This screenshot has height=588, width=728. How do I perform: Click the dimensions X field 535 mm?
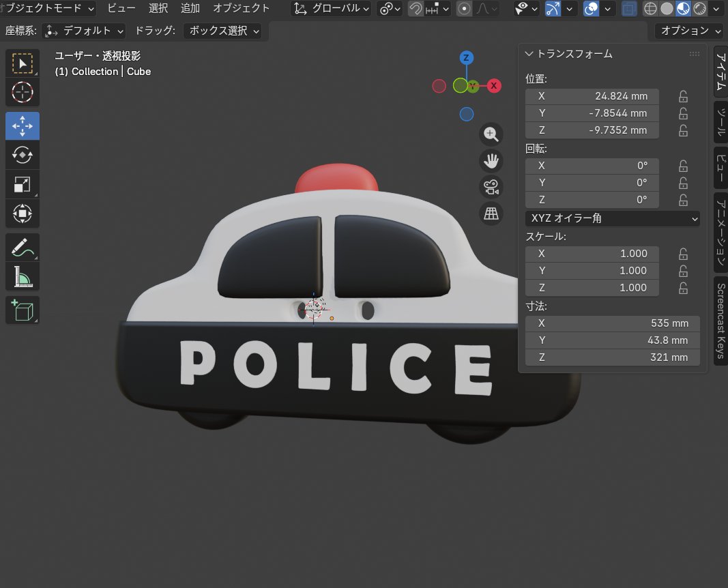[x=613, y=323]
